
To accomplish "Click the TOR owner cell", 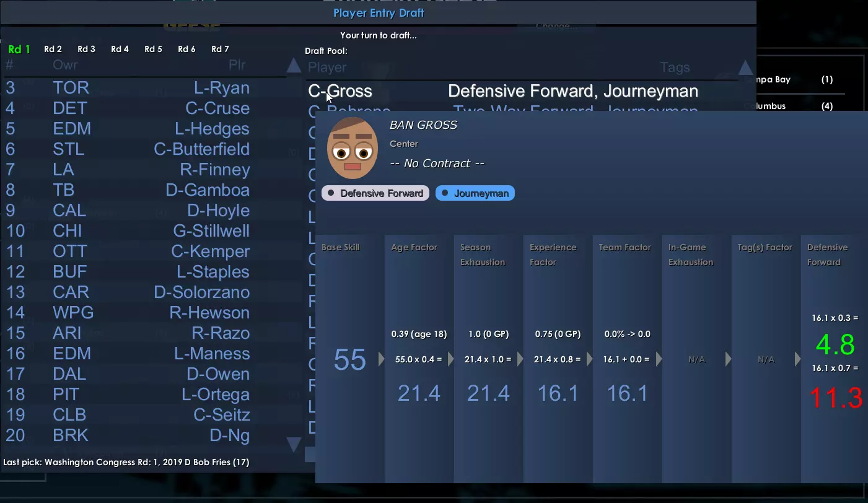I will [x=71, y=88].
